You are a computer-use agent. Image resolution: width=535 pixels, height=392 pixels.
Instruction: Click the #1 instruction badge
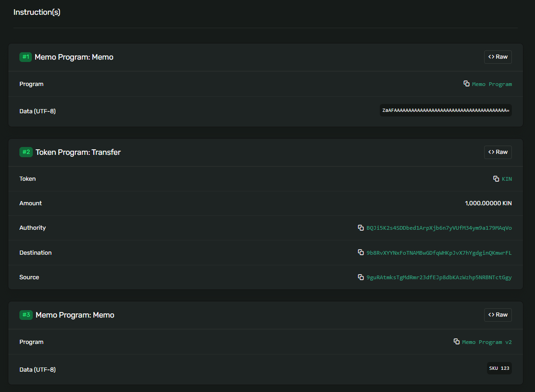25,57
